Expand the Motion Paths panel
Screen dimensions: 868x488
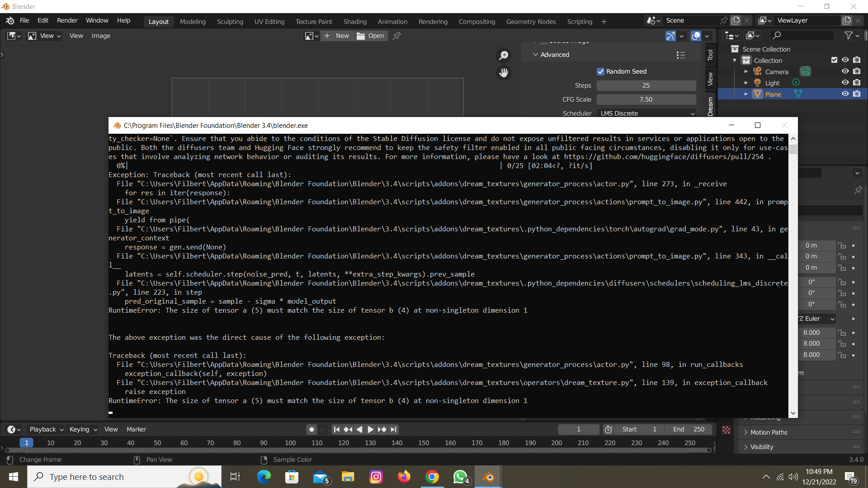(769, 432)
